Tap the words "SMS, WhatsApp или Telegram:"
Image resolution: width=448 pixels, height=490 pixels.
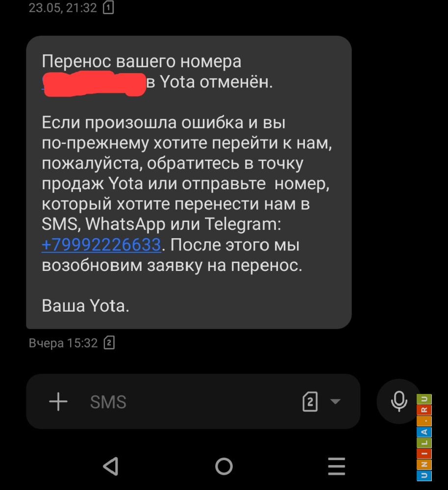pos(161,224)
